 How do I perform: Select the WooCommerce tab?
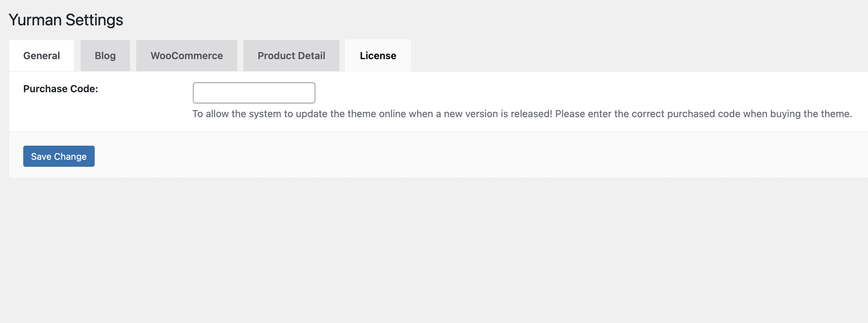(x=186, y=56)
